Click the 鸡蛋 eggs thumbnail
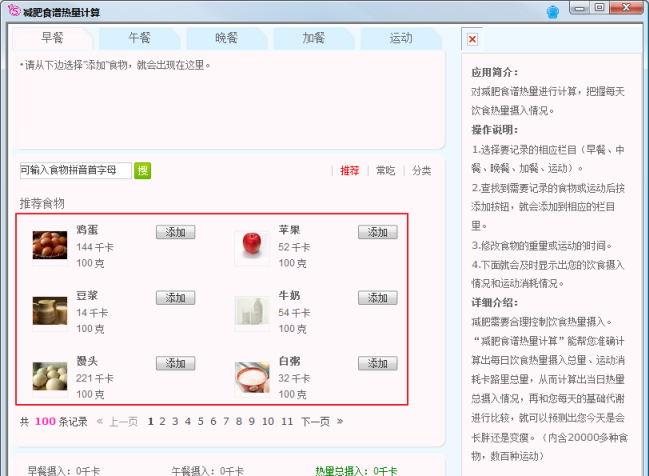This screenshot has width=649, height=476. (x=50, y=245)
